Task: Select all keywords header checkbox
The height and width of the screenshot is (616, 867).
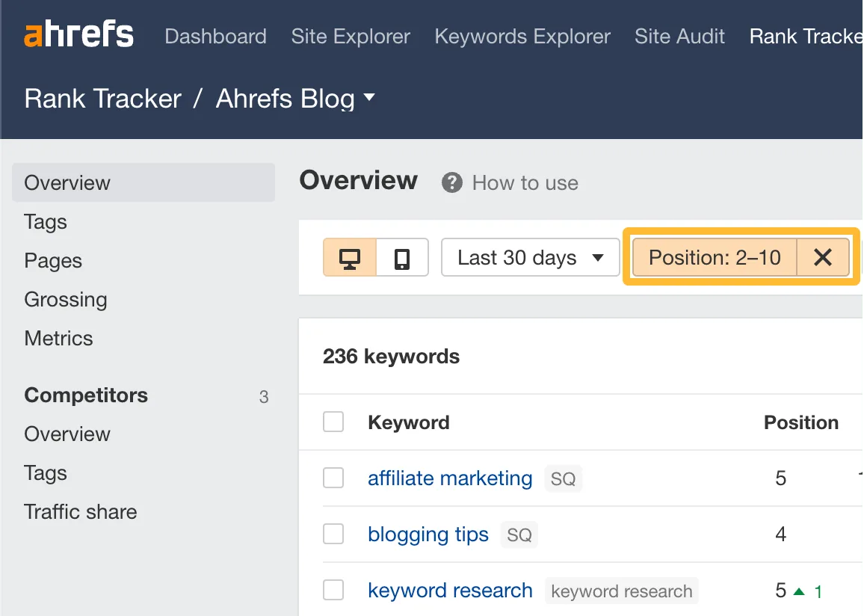Action: pos(333,422)
